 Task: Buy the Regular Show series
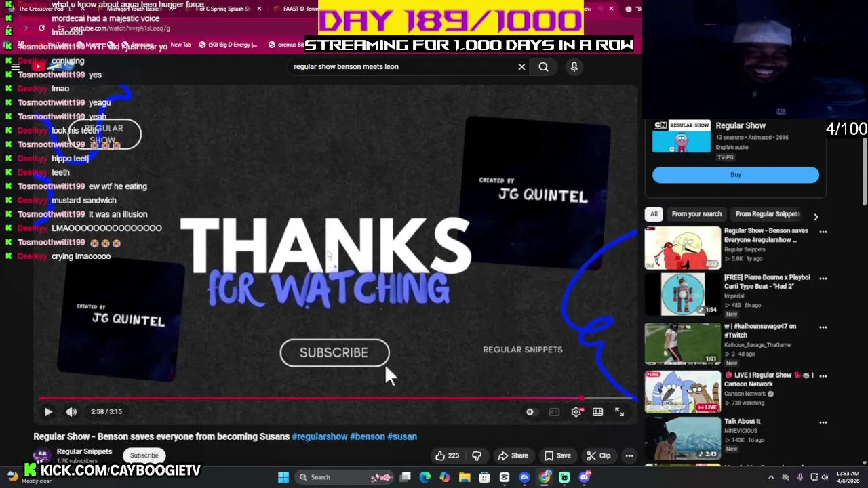click(736, 175)
